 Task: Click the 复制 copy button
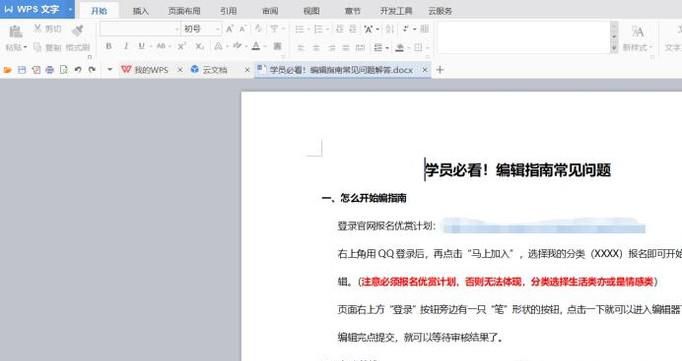pyautogui.click(x=48, y=47)
